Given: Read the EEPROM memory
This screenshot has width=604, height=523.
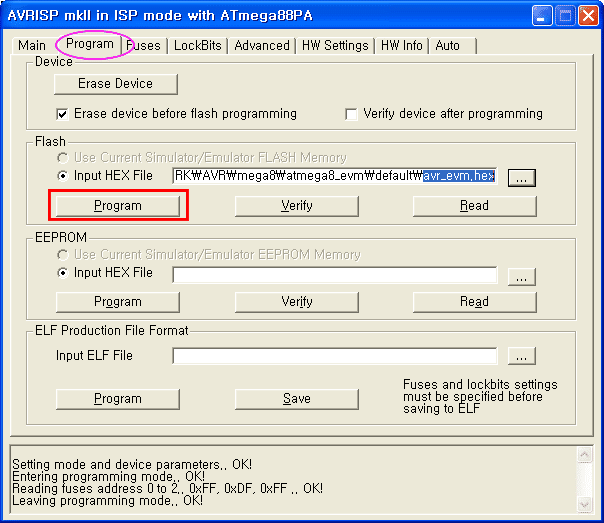Looking at the screenshot, I should (475, 302).
